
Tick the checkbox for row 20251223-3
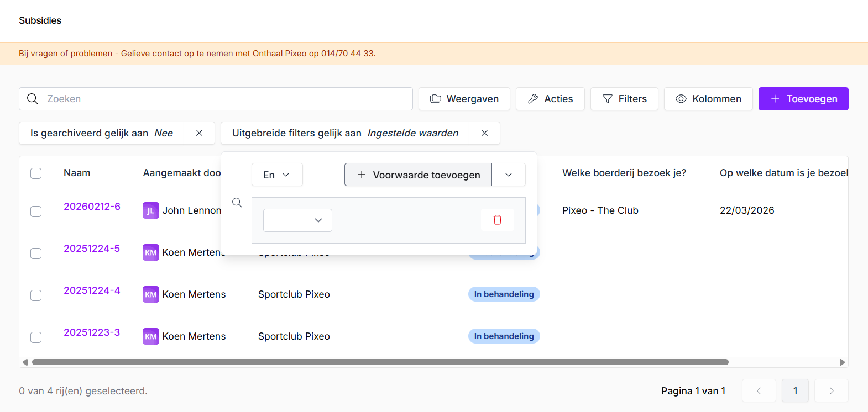(36, 337)
